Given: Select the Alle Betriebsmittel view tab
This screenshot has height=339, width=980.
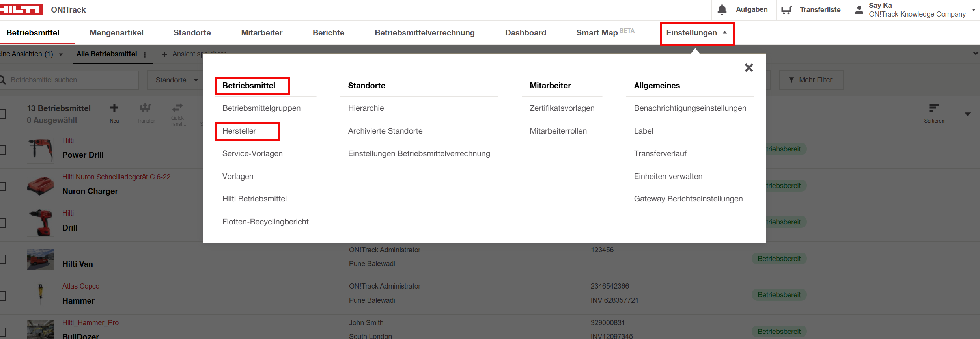Looking at the screenshot, I should tap(107, 54).
